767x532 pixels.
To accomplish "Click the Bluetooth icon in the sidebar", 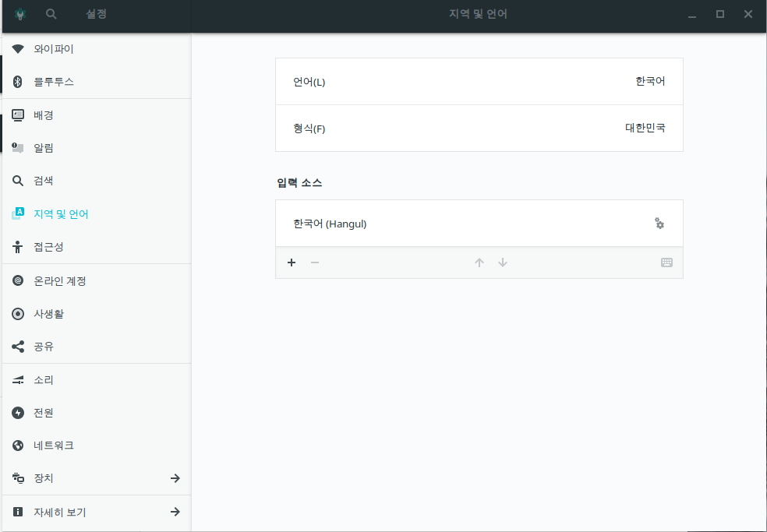I will click(x=18, y=82).
